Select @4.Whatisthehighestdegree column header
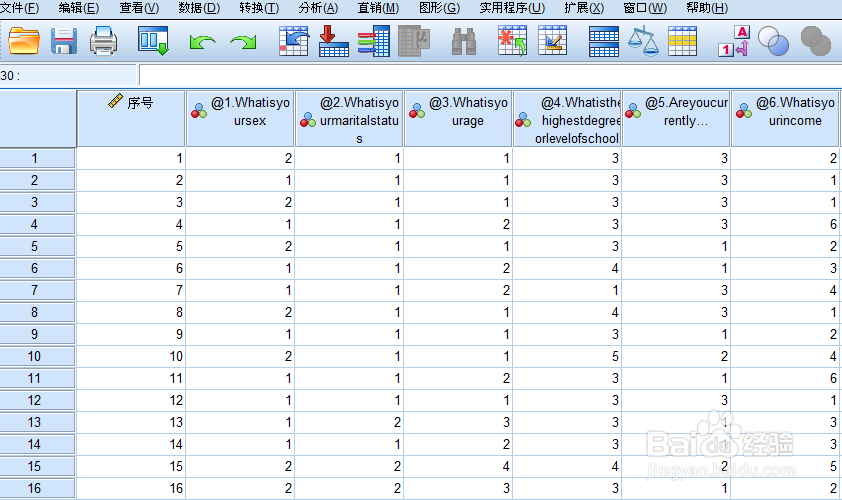This screenshot has height=500, width=842. coord(567,118)
